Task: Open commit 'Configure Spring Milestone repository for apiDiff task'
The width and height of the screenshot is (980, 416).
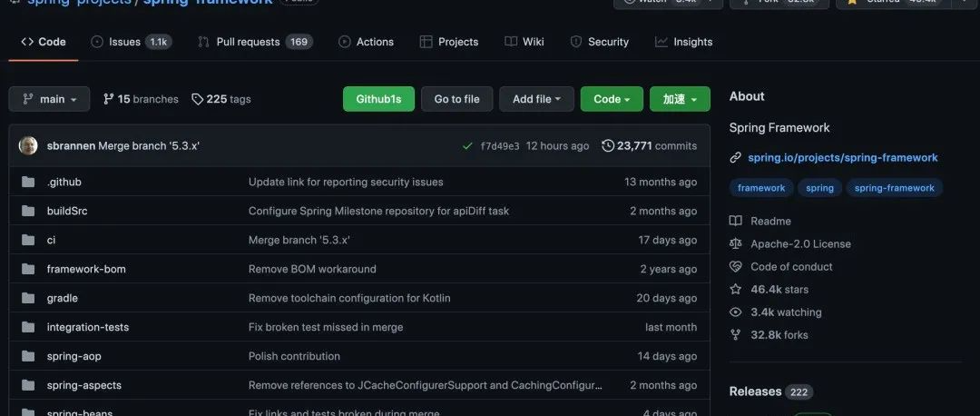Action: click(378, 211)
